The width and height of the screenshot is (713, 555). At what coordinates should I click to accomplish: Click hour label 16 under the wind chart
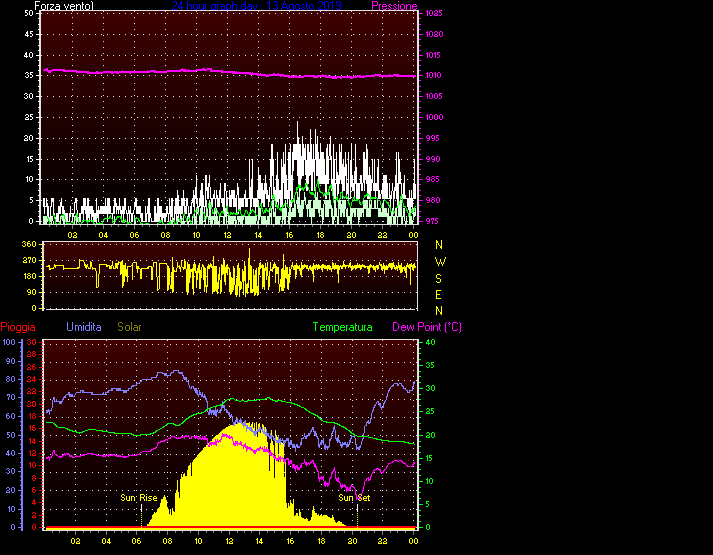click(x=289, y=235)
